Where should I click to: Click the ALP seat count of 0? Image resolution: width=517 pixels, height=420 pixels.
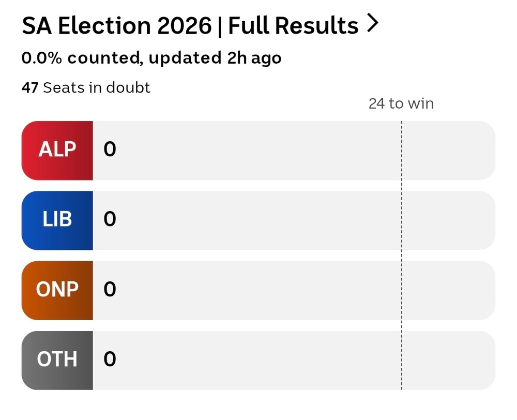click(x=110, y=150)
